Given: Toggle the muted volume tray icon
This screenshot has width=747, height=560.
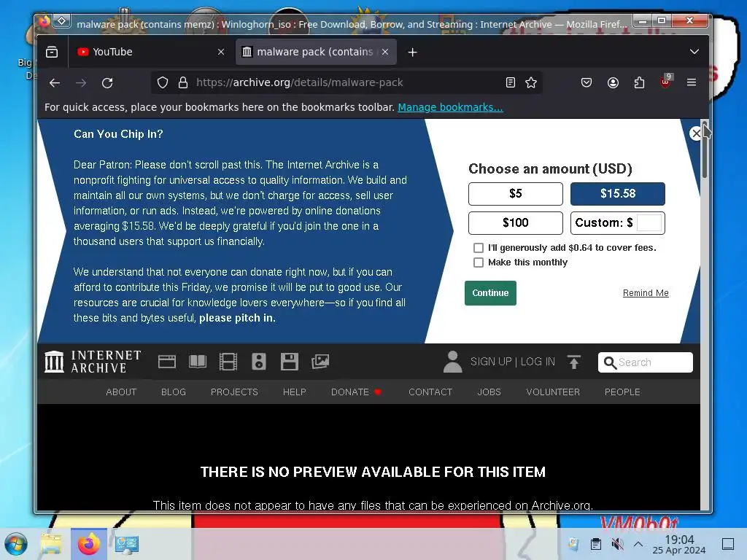Looking at the screenshot, I should pos(617,544).
